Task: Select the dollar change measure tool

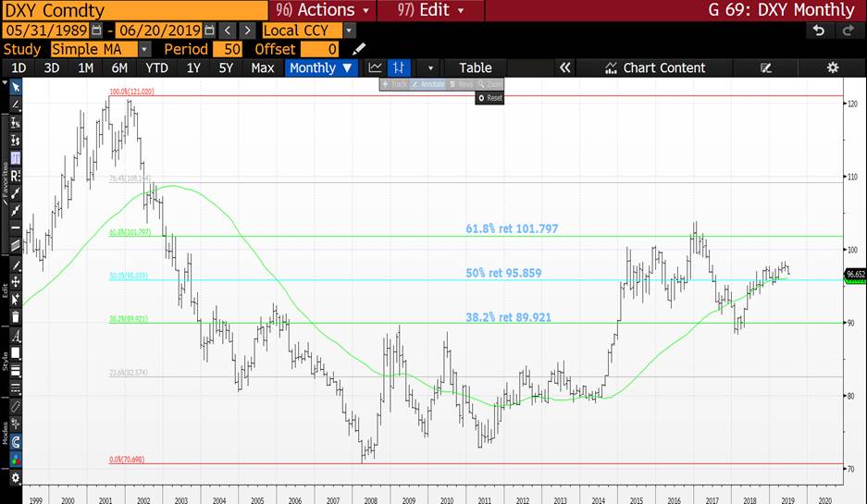Action: 16,141
